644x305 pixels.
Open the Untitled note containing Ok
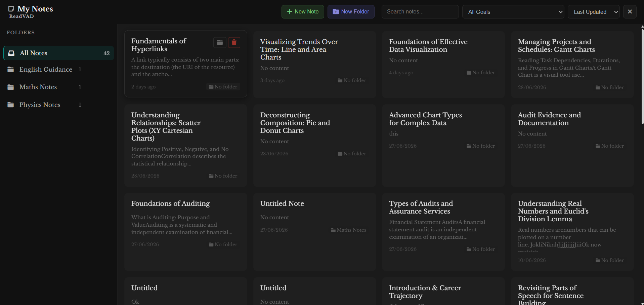[186, 291]
